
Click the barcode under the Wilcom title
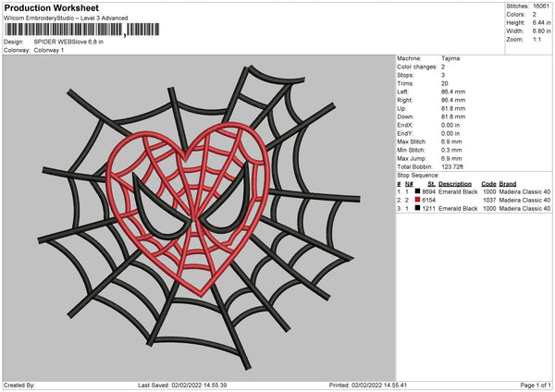click(81, 30)
